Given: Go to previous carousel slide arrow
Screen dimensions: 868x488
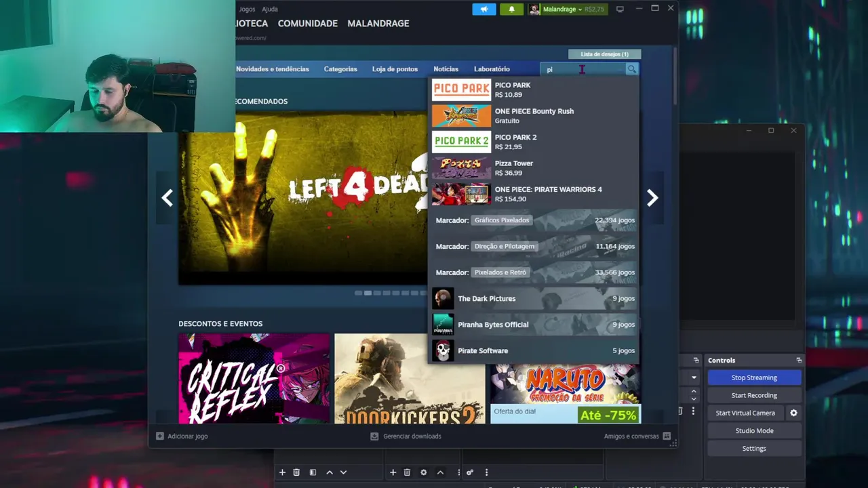Looking at the screenshot, I should pyautogui.click(x=167, y=197).
